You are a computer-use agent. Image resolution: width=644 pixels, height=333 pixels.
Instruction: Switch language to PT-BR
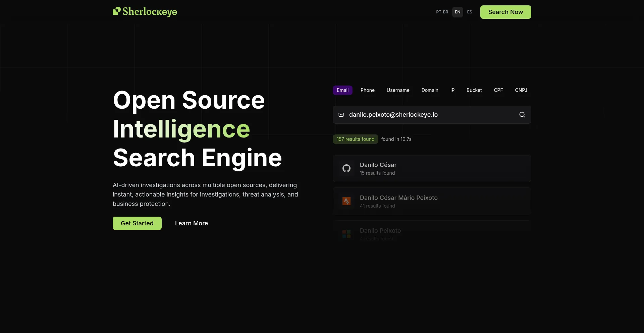(442, 12)
